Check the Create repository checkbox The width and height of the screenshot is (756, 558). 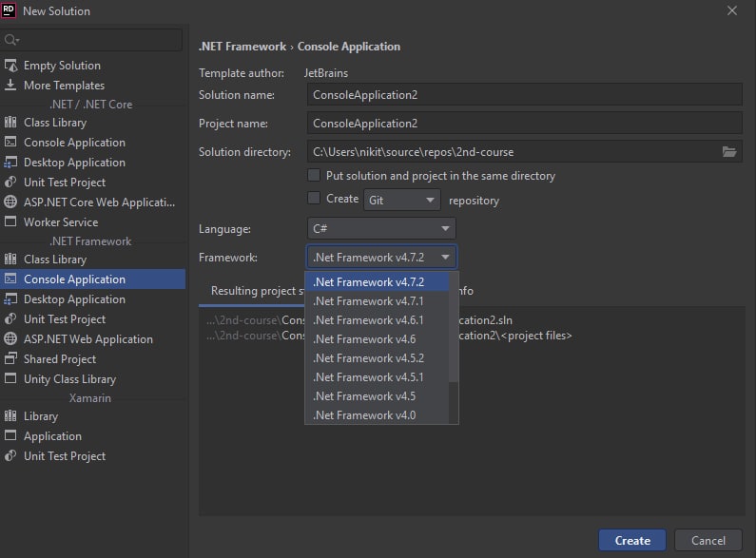coord(314,198)
